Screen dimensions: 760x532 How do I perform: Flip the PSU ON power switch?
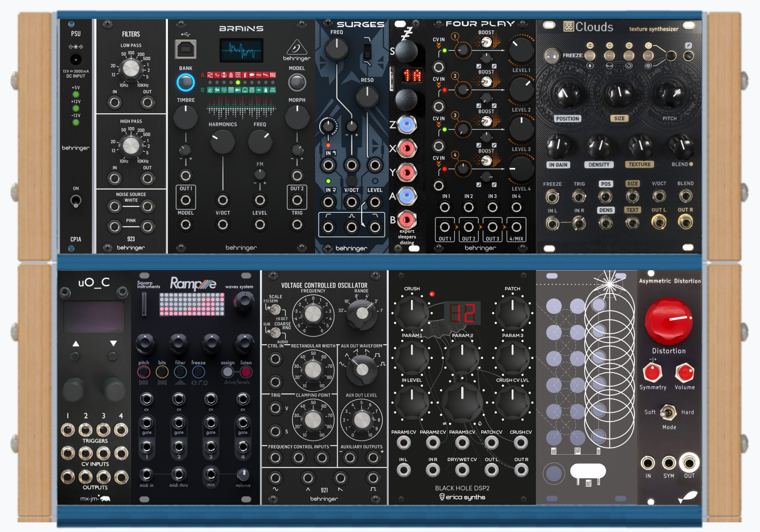(76, 201)
